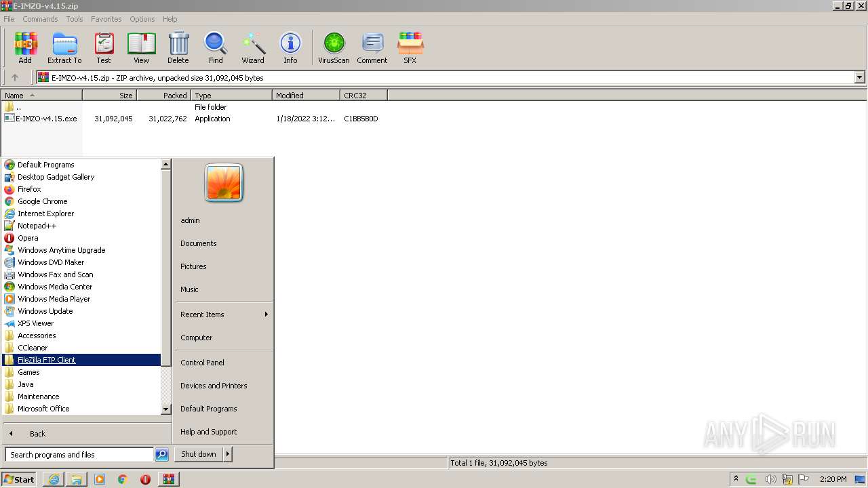The image size is (868, 488).
Task: Expand the FileZilla FTP Client folder
Action: (x=81, y=360)
